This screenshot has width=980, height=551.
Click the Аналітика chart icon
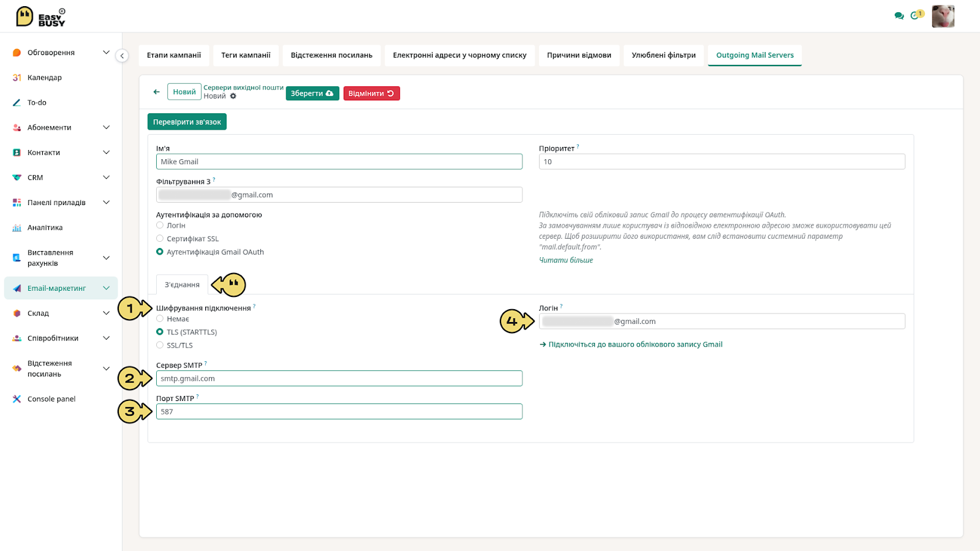pos(17,228)
